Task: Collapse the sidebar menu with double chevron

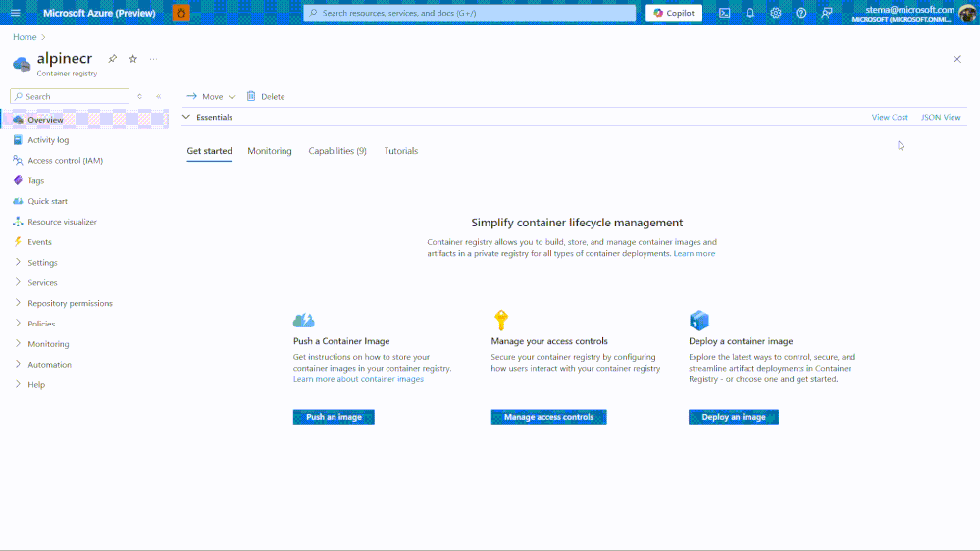Action: 159,96
